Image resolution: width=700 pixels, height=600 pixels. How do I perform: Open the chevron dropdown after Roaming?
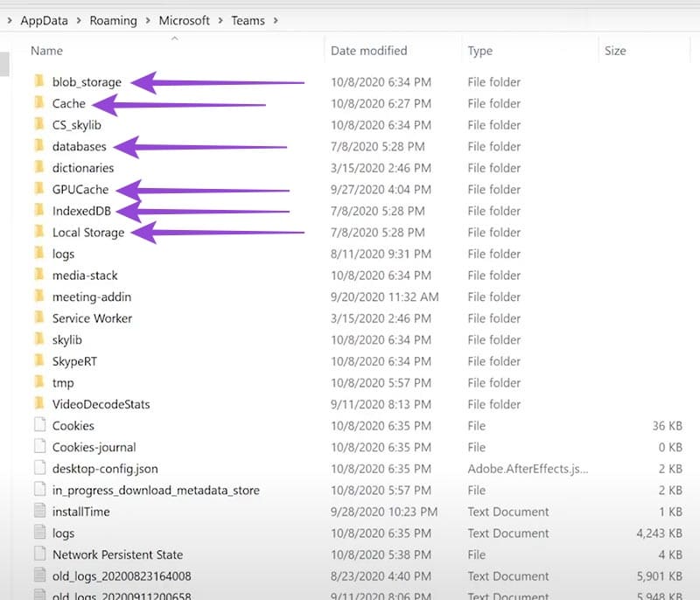pyautogui.click(x=148, y=20)
